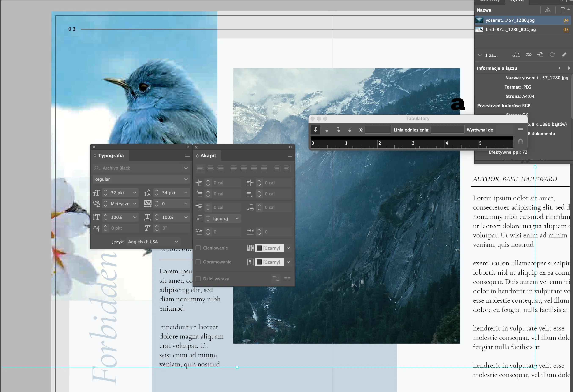Click the Edit Original pencil icon
Image resolution: width=573 pixels, height=392 pixels.
564,55
